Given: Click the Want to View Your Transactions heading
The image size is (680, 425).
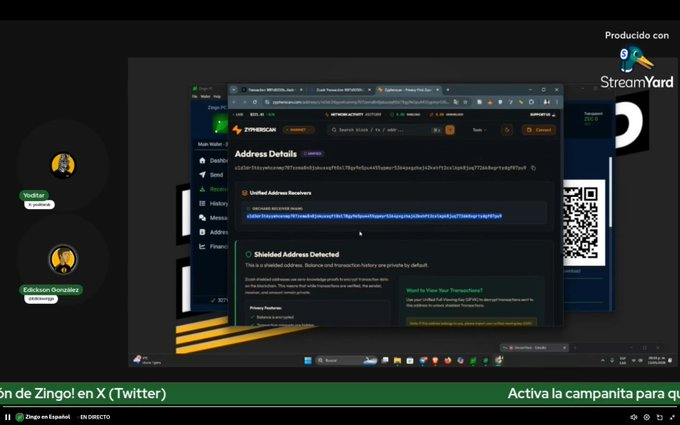Looking at the screenshot, I should click(x=444, y=290).
